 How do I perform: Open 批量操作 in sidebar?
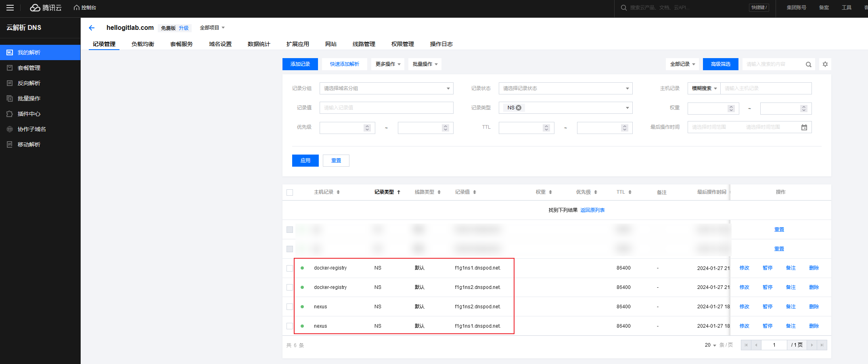(40, 98)
